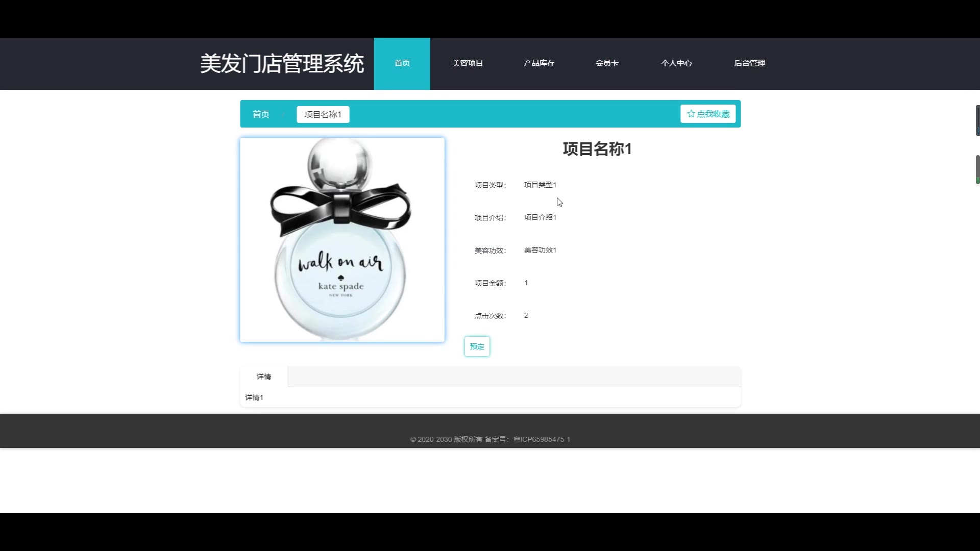This screenshot has width=980, height=551.
Task: Click the 项目名称1 heading text
Action: (x=597, y=149)
